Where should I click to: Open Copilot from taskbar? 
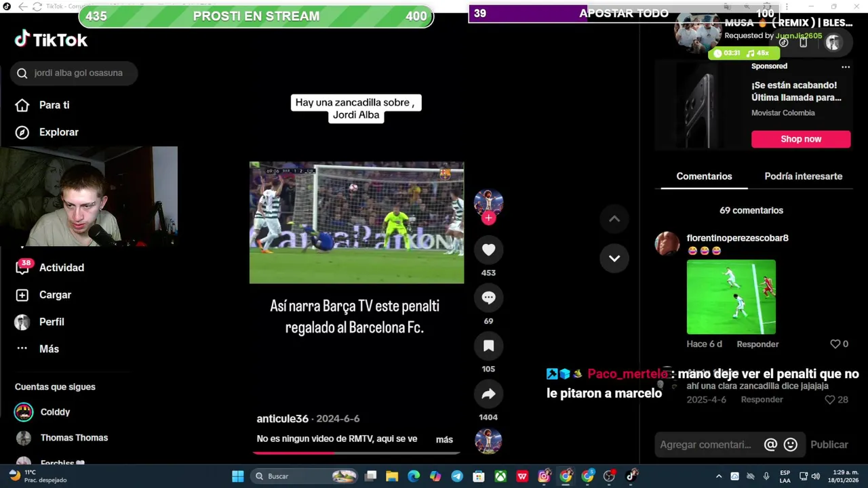[x=435, y=476]
